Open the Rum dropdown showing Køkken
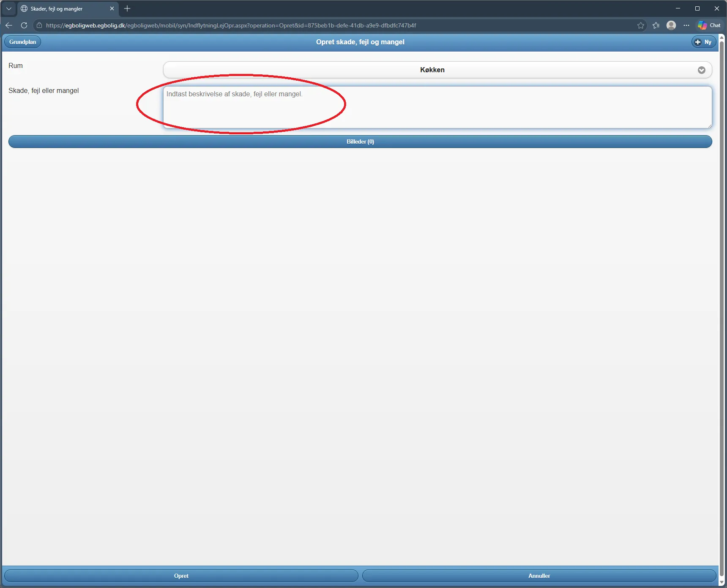Screen dimensions: 727x588 pyautogui.click(x=437, y=70)
